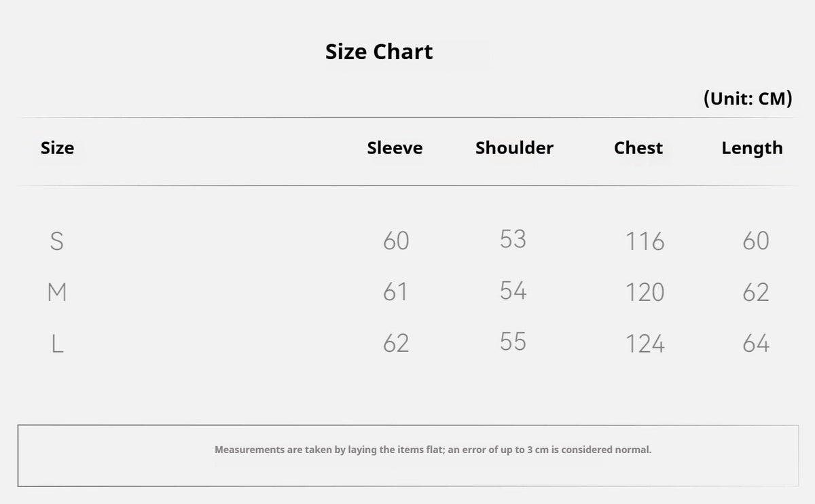Click the S size row label
This screenshot has height=504, width=815.
tap(57, 241)
